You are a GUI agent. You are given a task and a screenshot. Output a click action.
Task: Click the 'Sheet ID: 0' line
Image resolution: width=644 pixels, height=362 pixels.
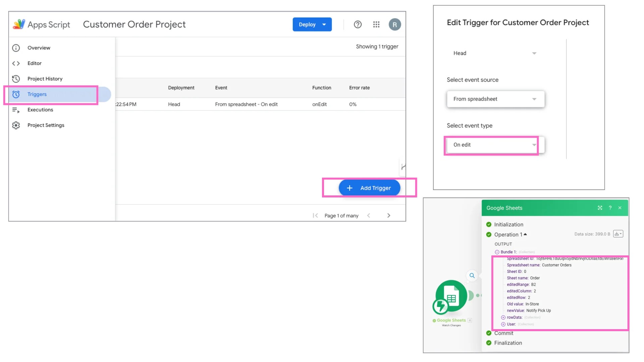[517, 271]
